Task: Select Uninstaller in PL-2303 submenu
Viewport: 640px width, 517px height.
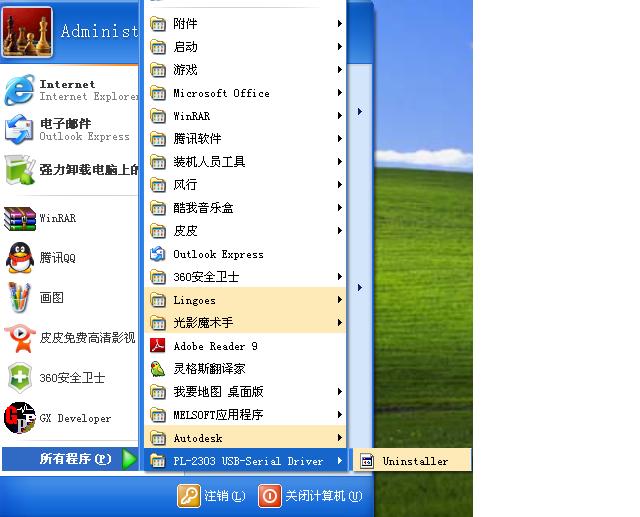Action: pyautogui.click(x=414, y=461)
